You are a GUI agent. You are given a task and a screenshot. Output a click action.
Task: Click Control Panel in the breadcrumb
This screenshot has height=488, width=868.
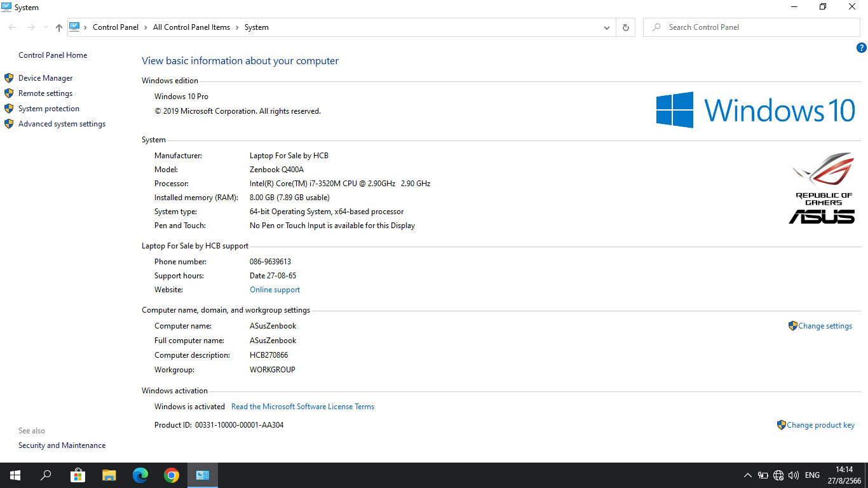(x=116, y=27)
